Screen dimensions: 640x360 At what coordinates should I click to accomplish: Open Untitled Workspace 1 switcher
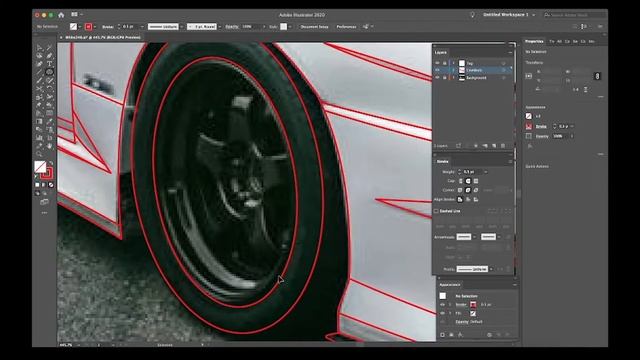(509, 15)
